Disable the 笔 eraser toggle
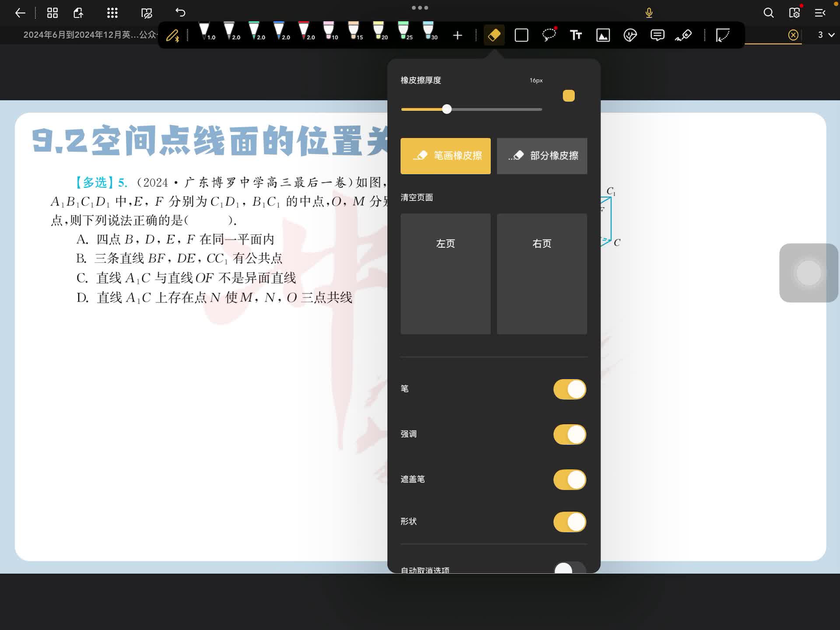The height and width of the screenshot is (630, 840). tap(569, 389)
